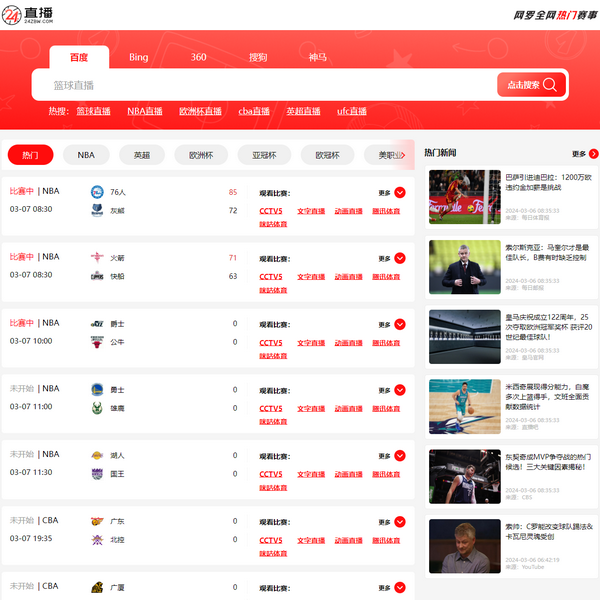This screenshot has width=600, height=600.
Task: Focus the 篮球直播 search input field
Action: (260, 85)
